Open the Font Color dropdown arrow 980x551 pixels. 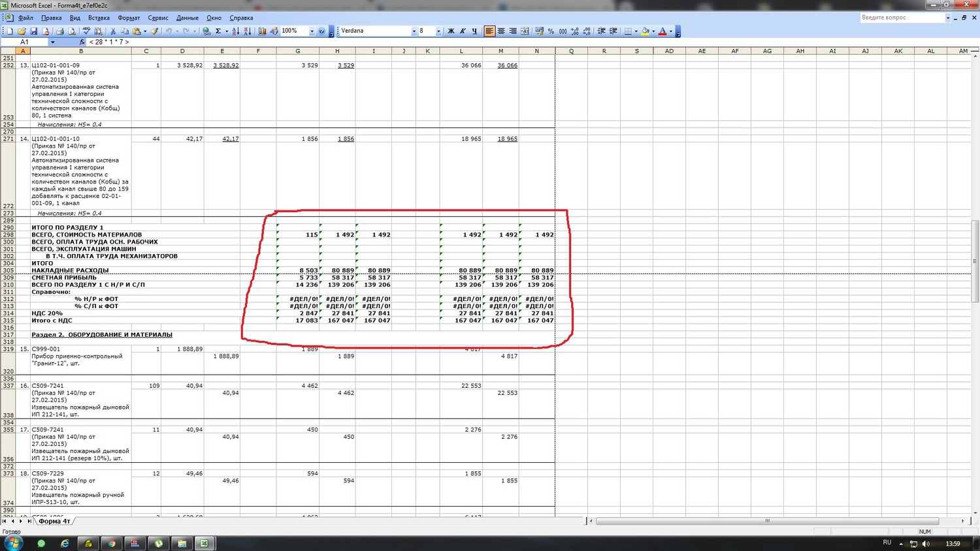tap(670, 31)
